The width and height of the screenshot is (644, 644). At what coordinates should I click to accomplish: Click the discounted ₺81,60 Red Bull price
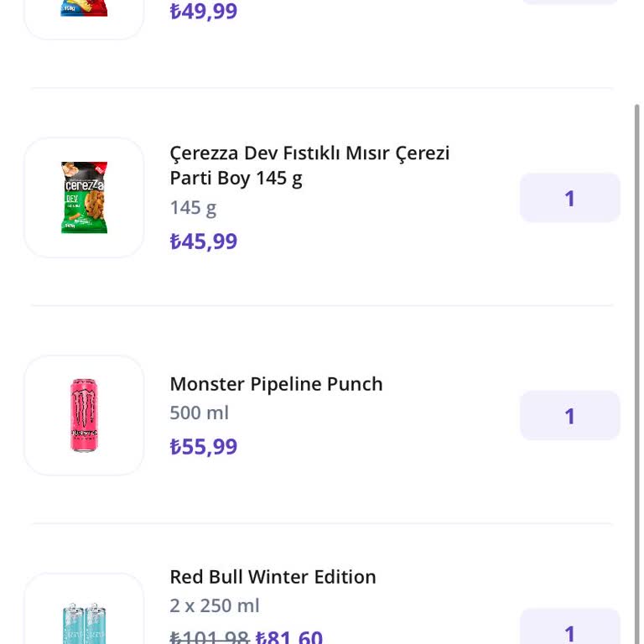point(289,636)
